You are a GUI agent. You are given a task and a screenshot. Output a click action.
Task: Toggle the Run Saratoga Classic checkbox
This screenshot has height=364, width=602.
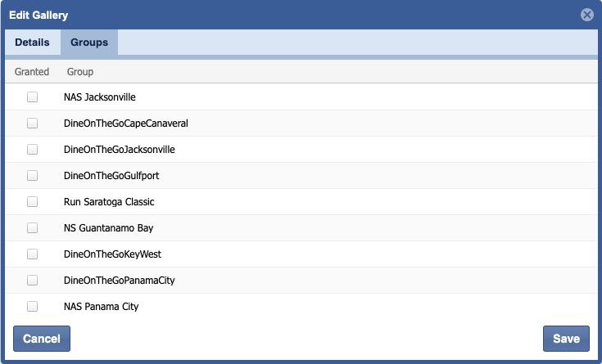tap(33, 202)
